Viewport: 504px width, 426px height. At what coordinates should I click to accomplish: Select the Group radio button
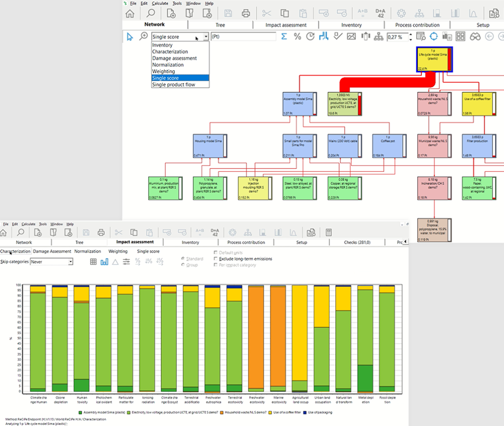click(x=183, y=265)
